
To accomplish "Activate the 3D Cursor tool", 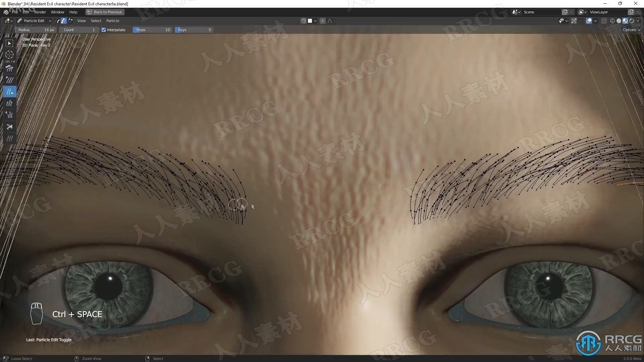I will point(9,55).
